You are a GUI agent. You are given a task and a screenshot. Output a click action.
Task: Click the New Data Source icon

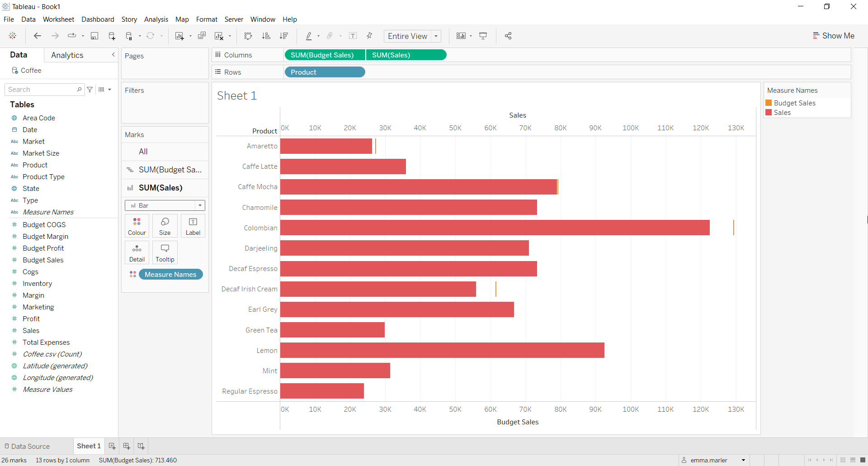[x=112, y=36]
